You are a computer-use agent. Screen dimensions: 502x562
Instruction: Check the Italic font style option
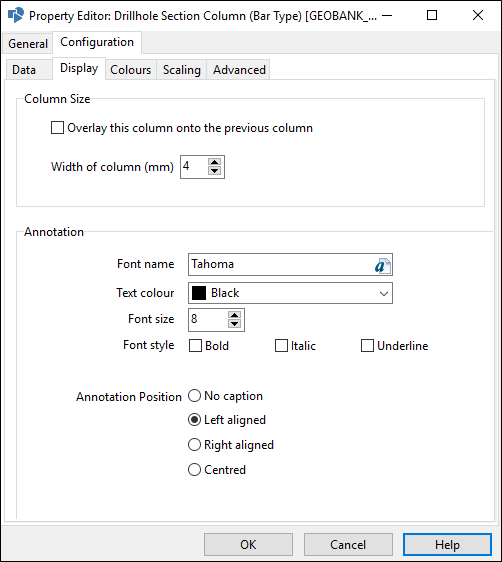click(281, 346)
